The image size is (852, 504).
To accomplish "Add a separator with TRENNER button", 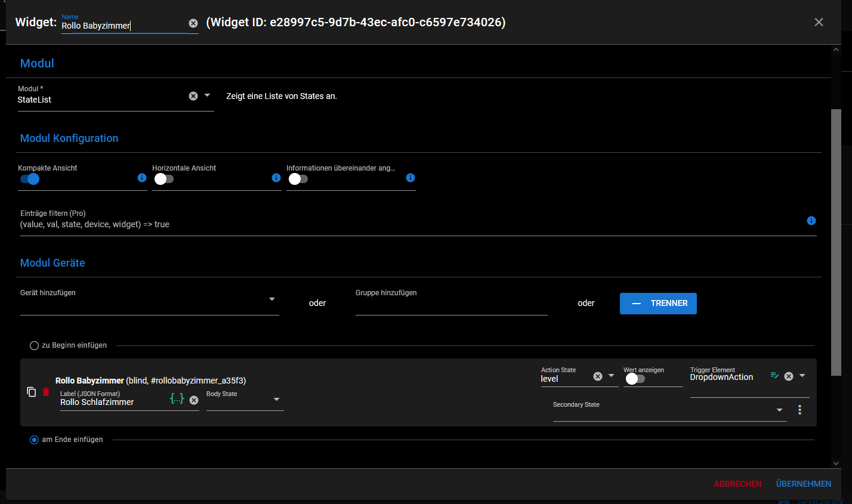I will click(658, 303).
